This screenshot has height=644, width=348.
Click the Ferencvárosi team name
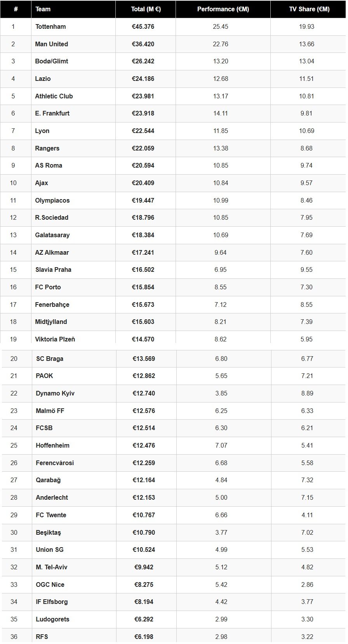click(55, 463)
